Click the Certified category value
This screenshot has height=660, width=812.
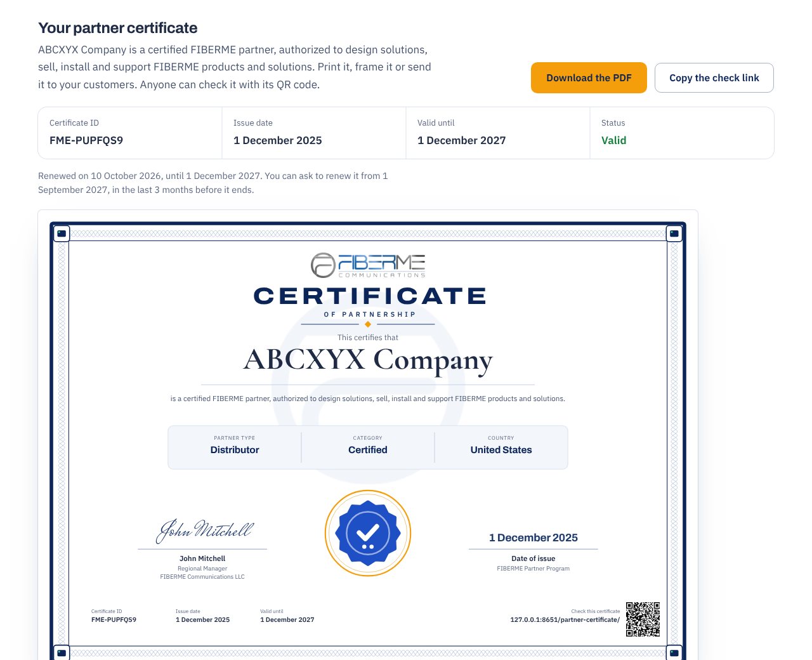[368, 449]
